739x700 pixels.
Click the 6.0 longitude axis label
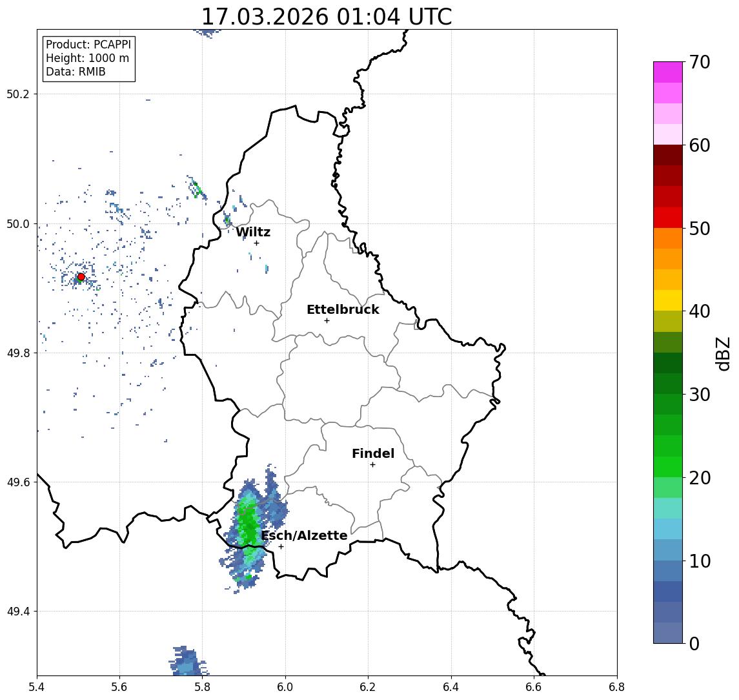pos(286,687)
